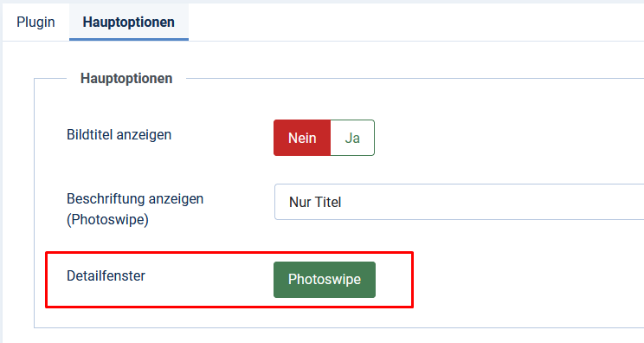Select the Hauptoptionen tab
Viewport: 644px width, 343px height.
pos(129,23)
